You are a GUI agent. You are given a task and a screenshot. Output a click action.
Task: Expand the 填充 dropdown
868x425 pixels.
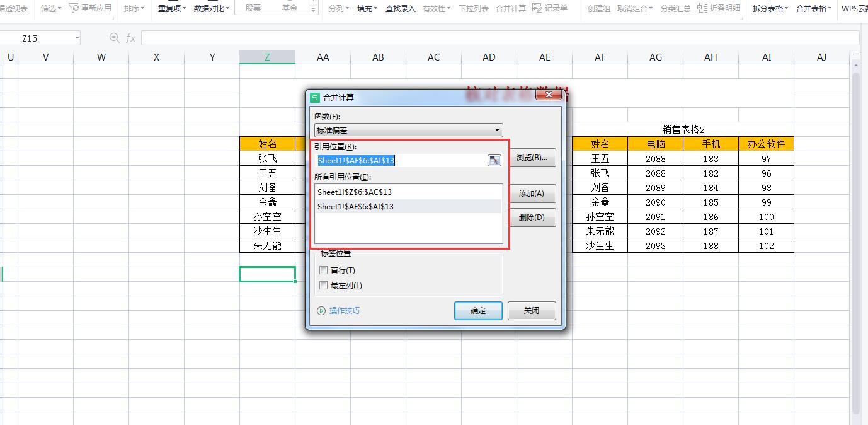367,8
